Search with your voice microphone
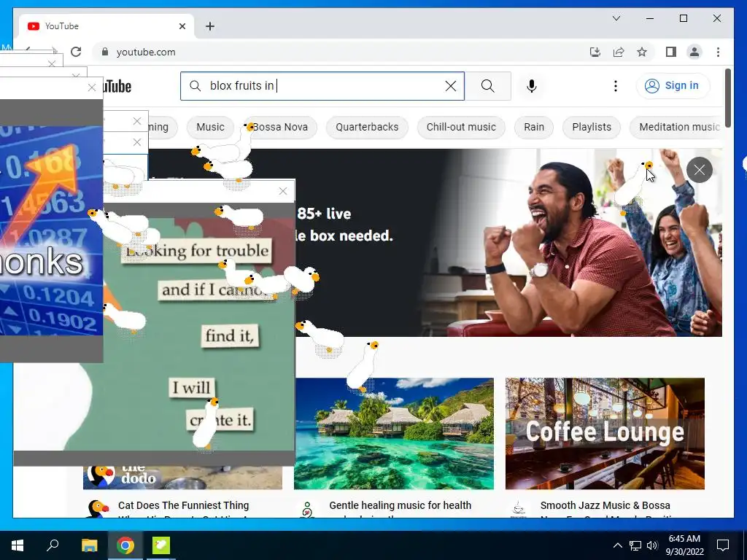This screenshot has width=747, height=560. point(532,86)
